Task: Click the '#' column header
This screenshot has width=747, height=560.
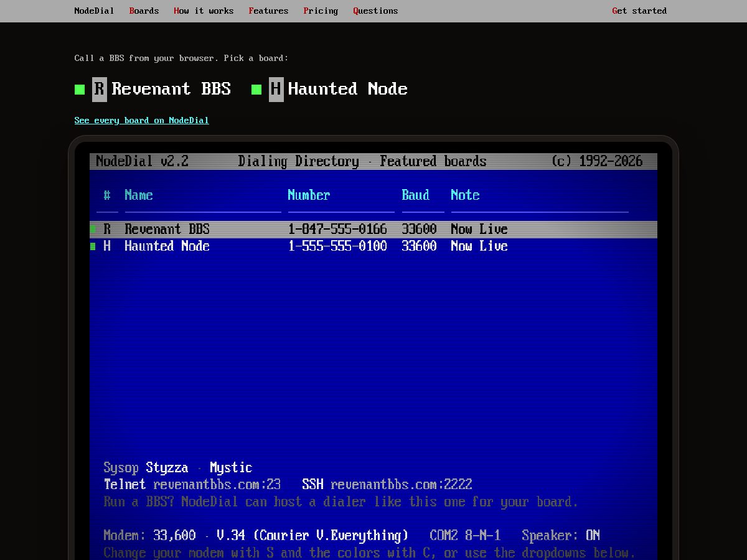Action: [107, 195]
